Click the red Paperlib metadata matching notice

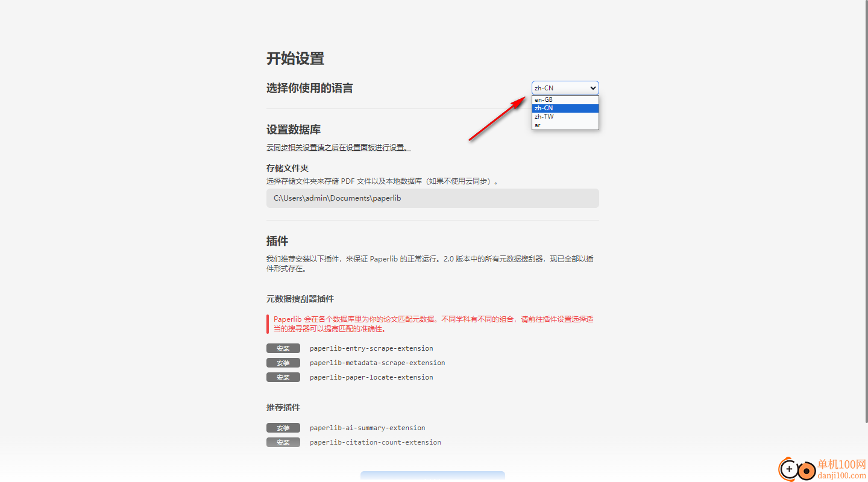pos(433,324)
